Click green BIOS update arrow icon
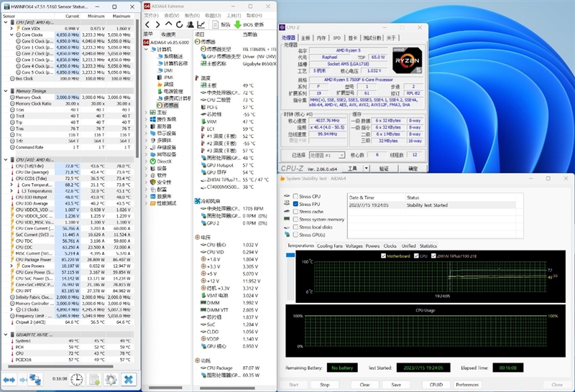The width and height of the screenshot is (575, 392). pyautogui.click(x=238, y=24)
